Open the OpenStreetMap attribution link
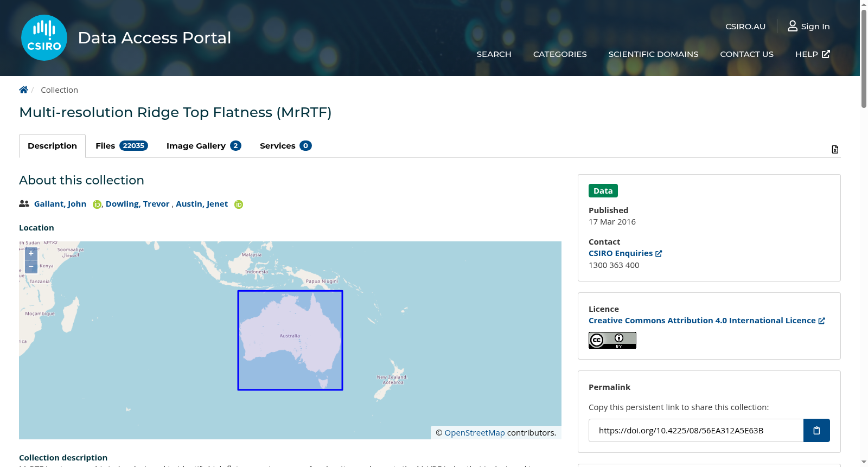The width and height of the screenshot is (868, 467). click(x=475, y=433)
